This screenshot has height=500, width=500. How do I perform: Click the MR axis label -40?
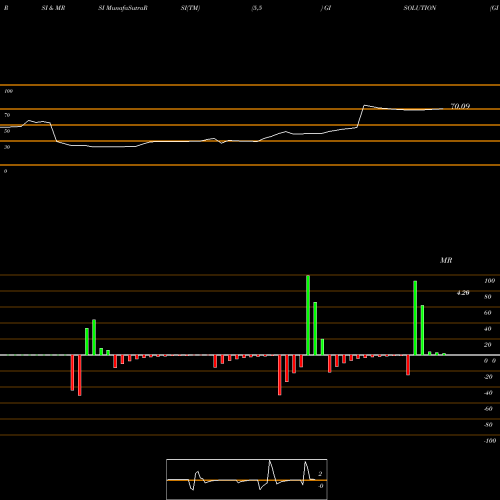point(488,393)
